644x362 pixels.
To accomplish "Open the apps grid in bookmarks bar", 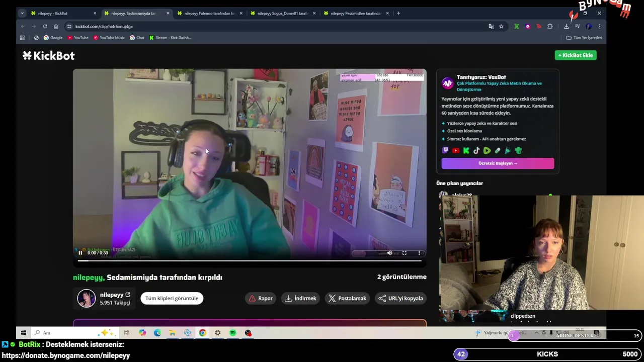I will point(22,38).
